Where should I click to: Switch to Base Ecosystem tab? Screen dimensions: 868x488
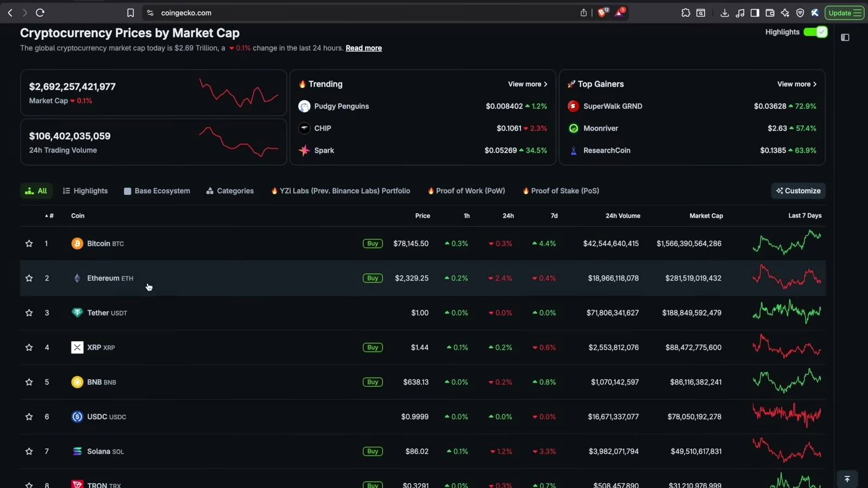pos(157,191)
